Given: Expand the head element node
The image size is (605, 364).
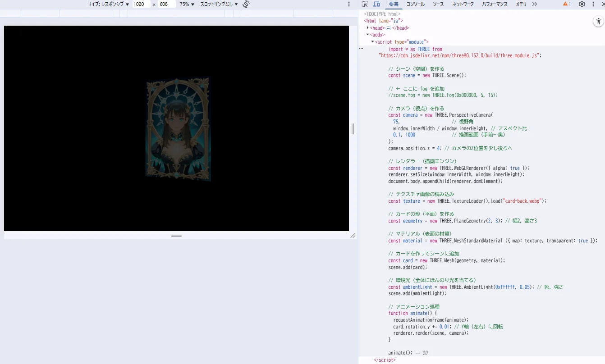Looking at the screenshot, I should [368, 28].
